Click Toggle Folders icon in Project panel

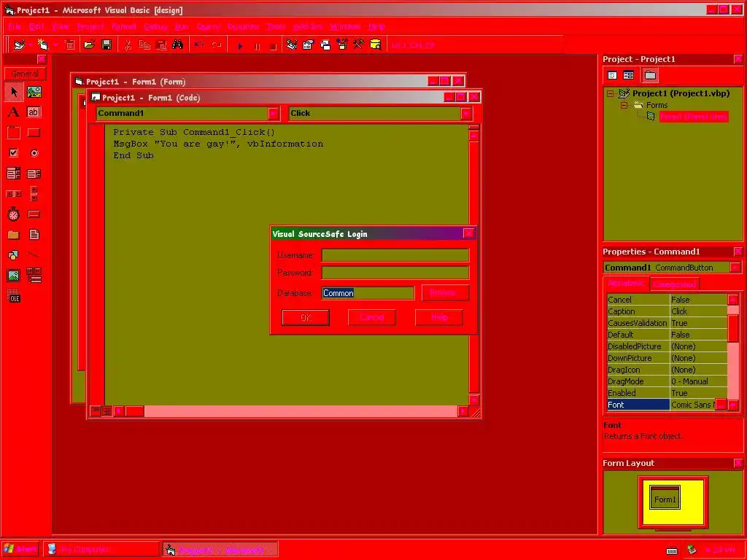(x=650, y=75)
